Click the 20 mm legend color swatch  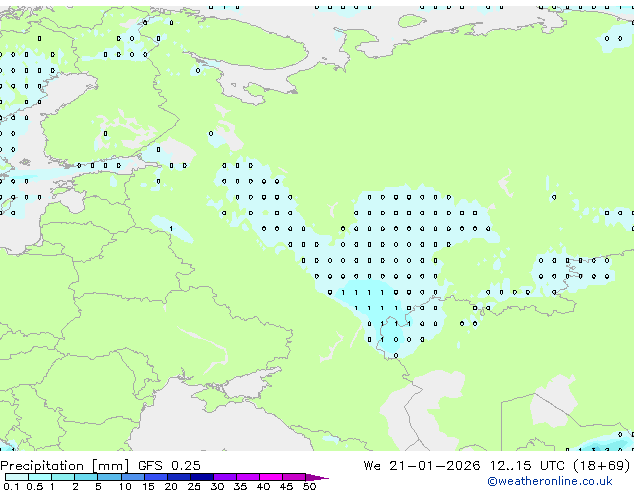(179, 477)
